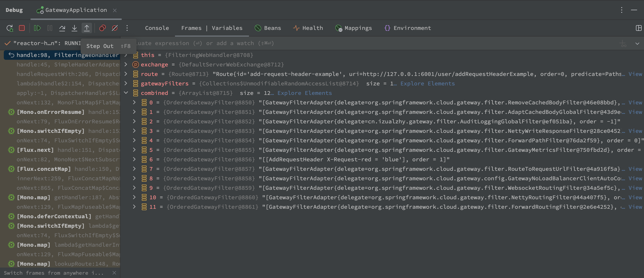Select frame handle:98, FilteringWebHandler

tap(62, 55)
